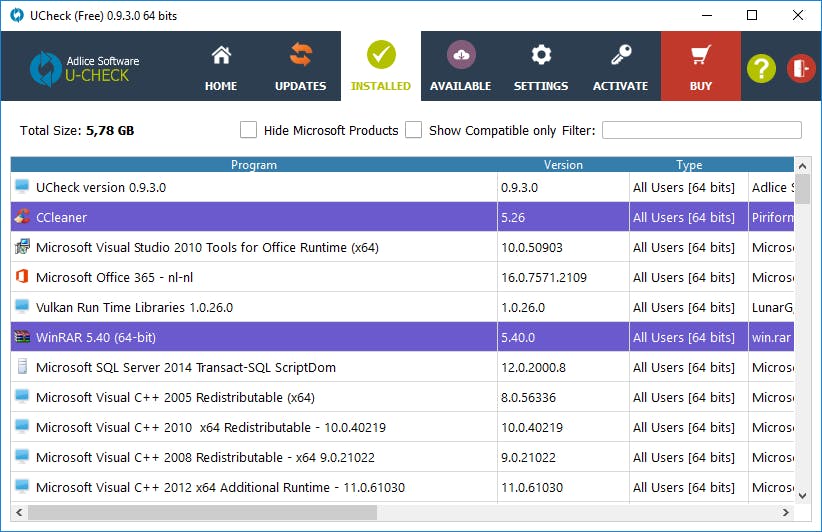The image size is (822, 532).
Task: Select the Installed checkmark icon
Action: [381, 55]
